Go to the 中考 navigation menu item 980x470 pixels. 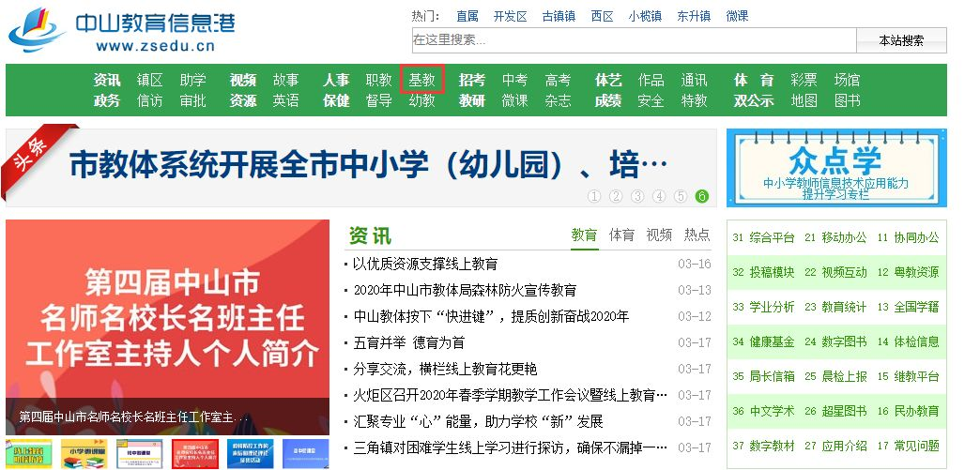(514, 81)
